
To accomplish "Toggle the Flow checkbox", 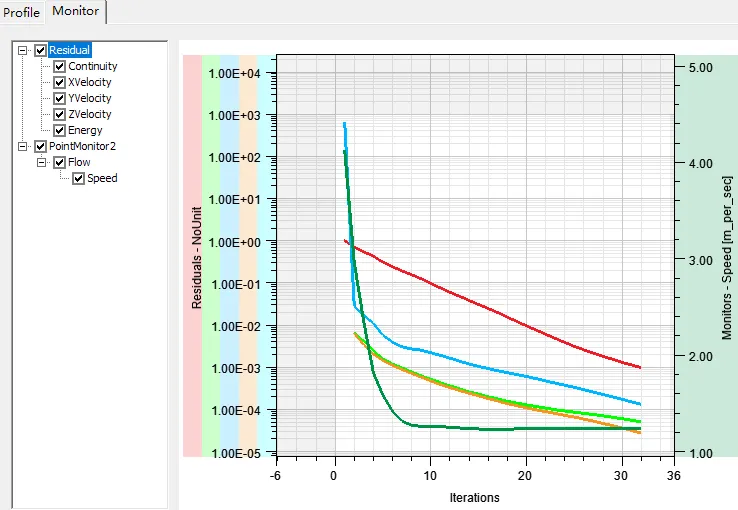I will coord(59,162).
